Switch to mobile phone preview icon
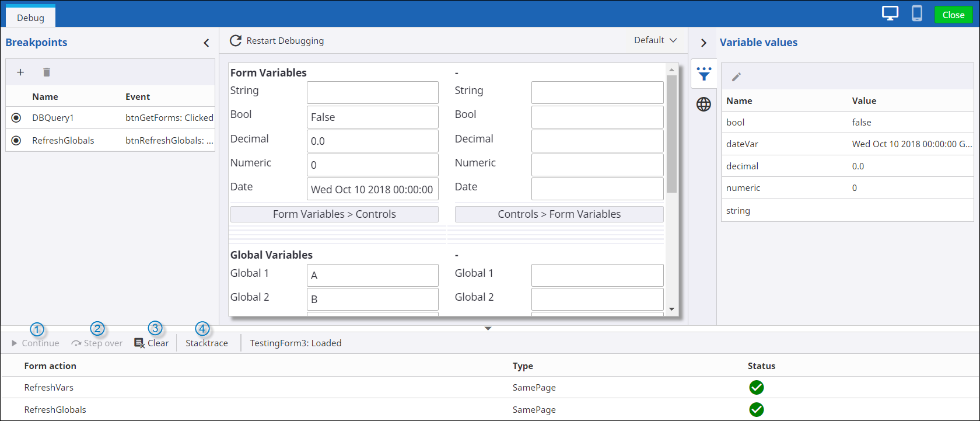The width and height of the screenshot is (980, 421). click(x=917, y=14)
